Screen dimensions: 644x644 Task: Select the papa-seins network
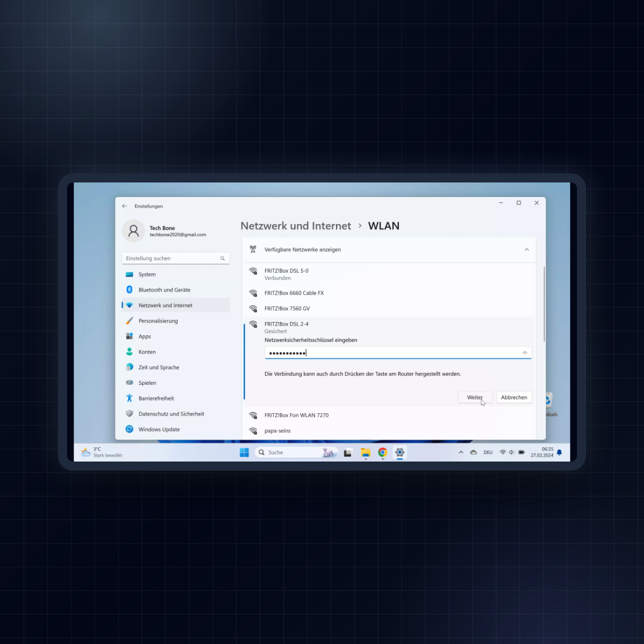click(389, 431)
